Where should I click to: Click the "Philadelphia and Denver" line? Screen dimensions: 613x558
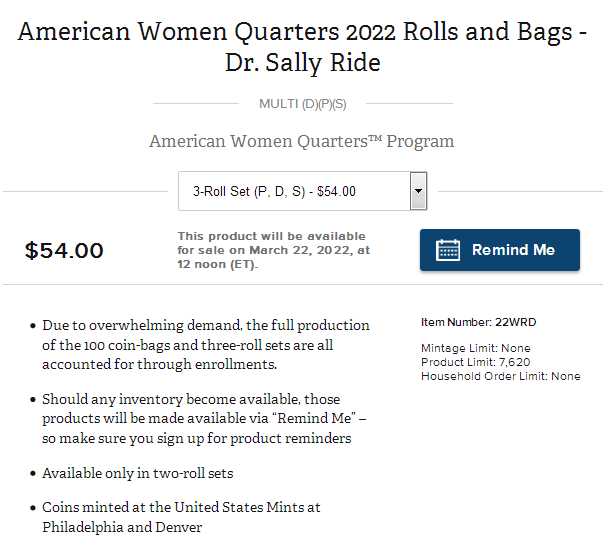(122, 527)
